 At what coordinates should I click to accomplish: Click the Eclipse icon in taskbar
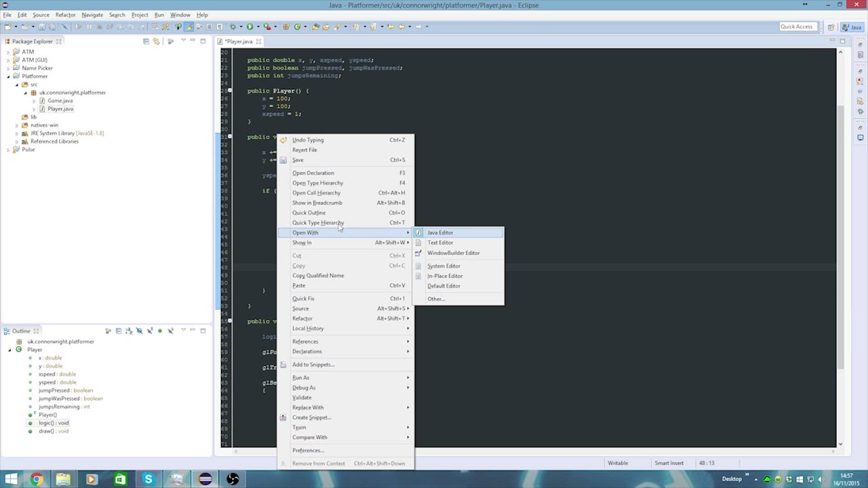[205, 479]
